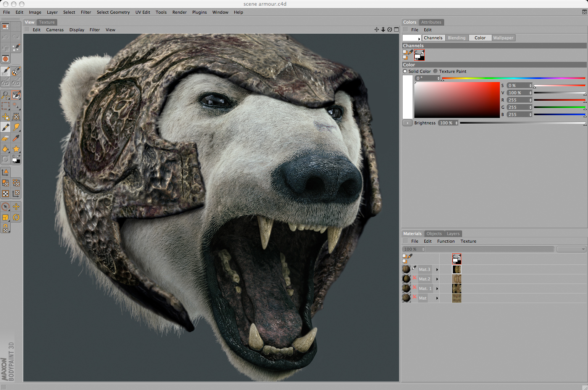Select the Magnify zoom tool
Image resolution: width=588 pixels, height=390 pixels.
point(6,95)
